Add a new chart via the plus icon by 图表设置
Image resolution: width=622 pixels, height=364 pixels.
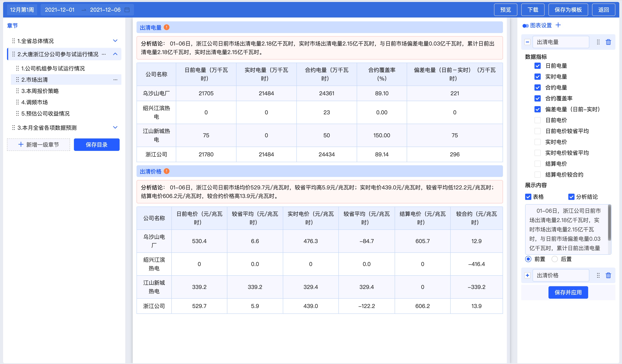[x=558, y=25]
